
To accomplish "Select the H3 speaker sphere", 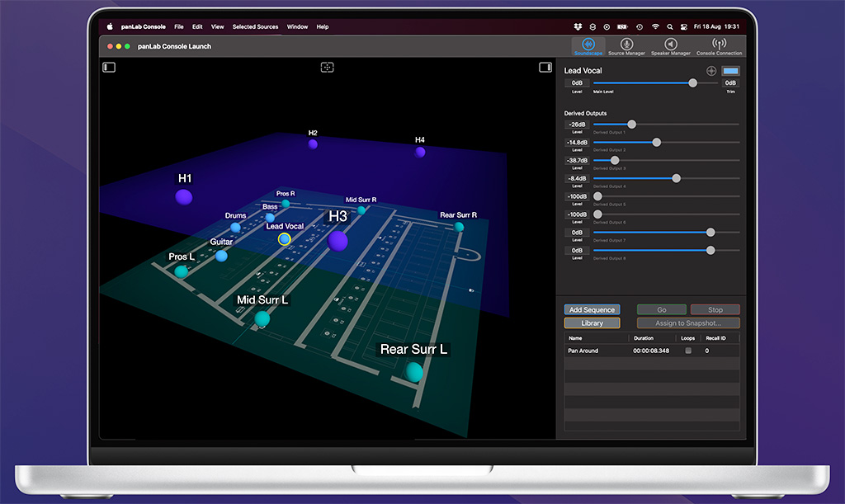I will (338, 241).
